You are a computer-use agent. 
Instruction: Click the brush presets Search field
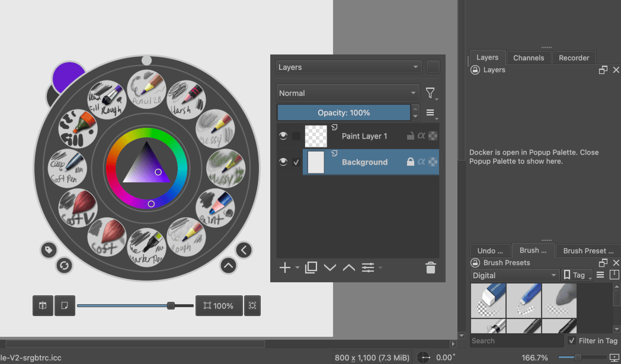pos(517,341)
